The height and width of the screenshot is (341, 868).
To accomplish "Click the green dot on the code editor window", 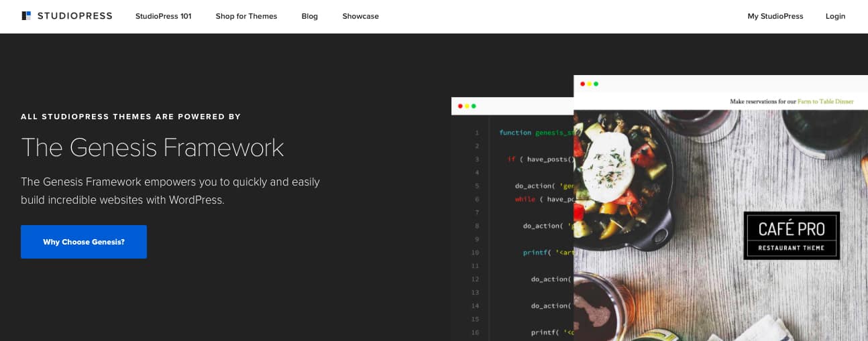I will coord(474,106).
